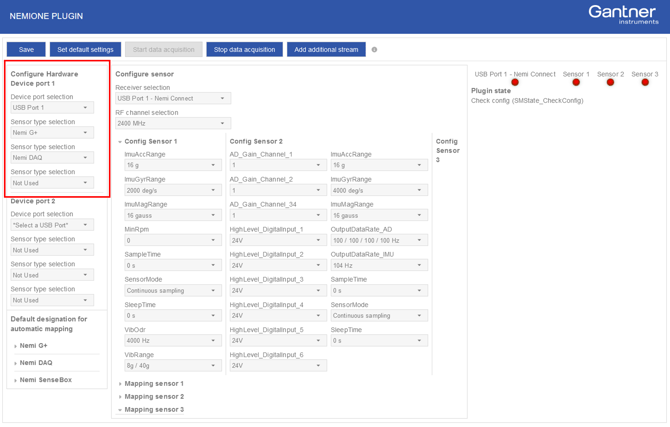Expand the Mapping sensor 1 section

click(x=151, y=384)
